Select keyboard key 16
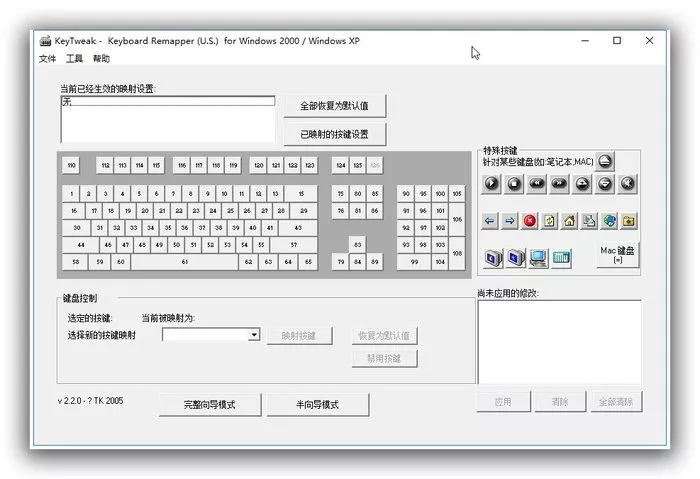Viewport: 700px width, 479px height. click(x=74, y=211)
